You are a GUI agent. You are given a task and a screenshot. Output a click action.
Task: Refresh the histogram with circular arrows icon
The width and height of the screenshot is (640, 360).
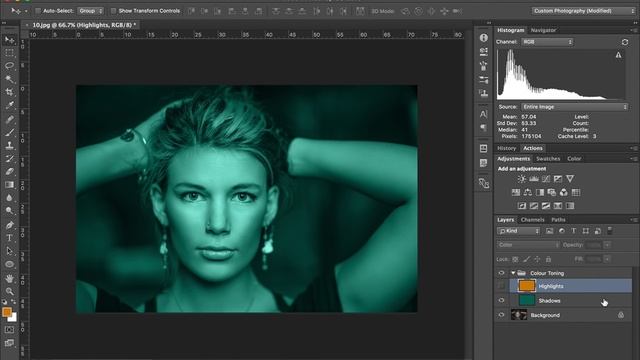pos(625,42)
